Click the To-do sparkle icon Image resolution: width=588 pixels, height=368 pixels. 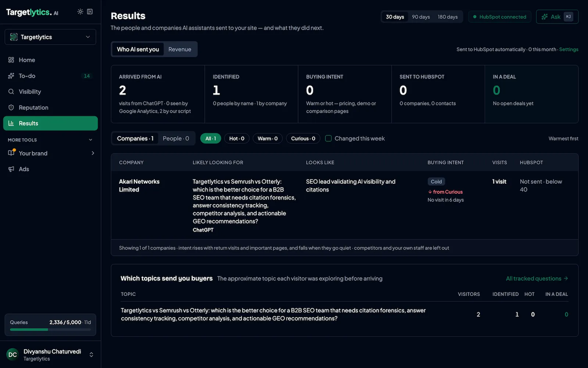(x=11, y=76)
